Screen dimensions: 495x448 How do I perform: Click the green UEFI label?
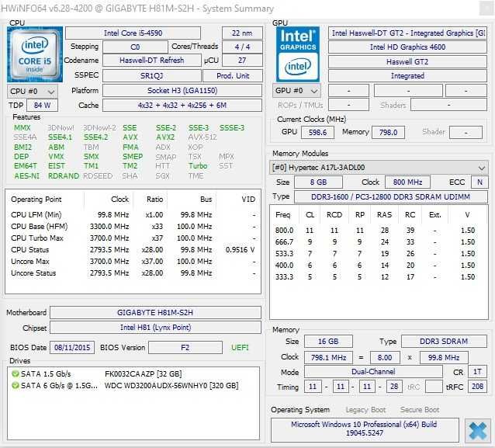click(240, 348)
